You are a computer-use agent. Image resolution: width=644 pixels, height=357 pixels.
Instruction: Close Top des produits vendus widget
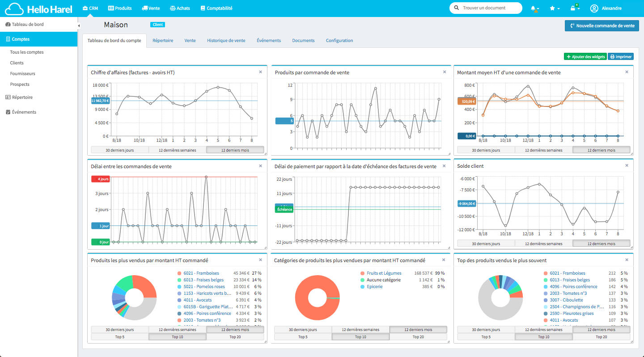click(x=627, y=260)
